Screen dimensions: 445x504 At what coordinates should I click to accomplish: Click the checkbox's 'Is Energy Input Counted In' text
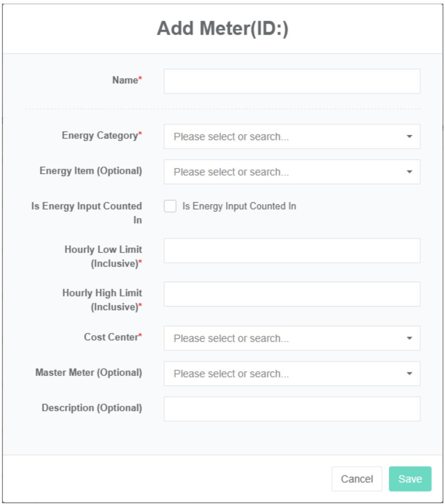(x=239, y=206)
